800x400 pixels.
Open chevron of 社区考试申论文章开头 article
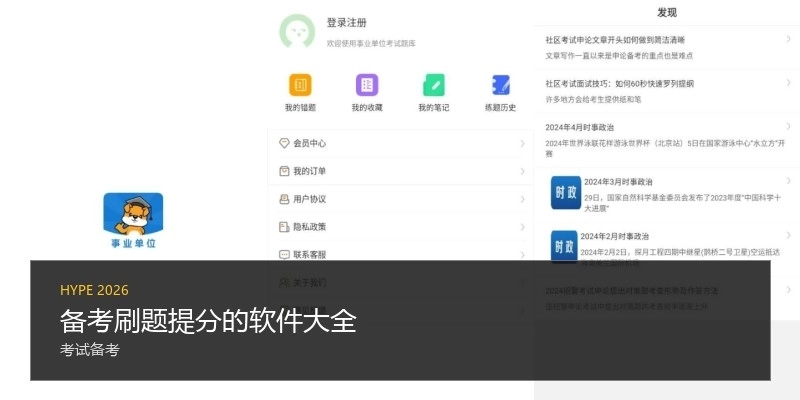point(789,38)
